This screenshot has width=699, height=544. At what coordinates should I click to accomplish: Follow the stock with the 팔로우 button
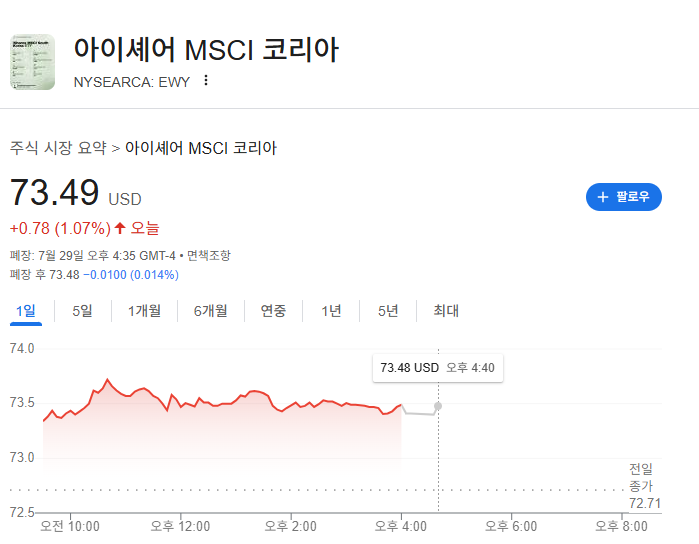pos(624,197)
